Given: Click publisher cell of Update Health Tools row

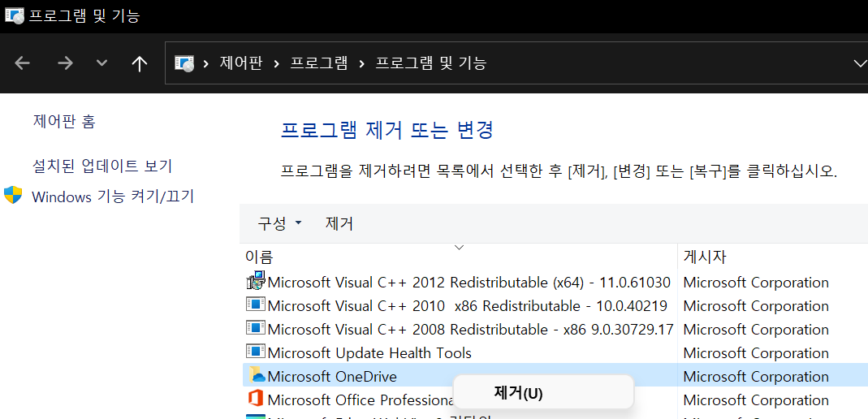Looking at the screenshot, I should pos(756,352).
